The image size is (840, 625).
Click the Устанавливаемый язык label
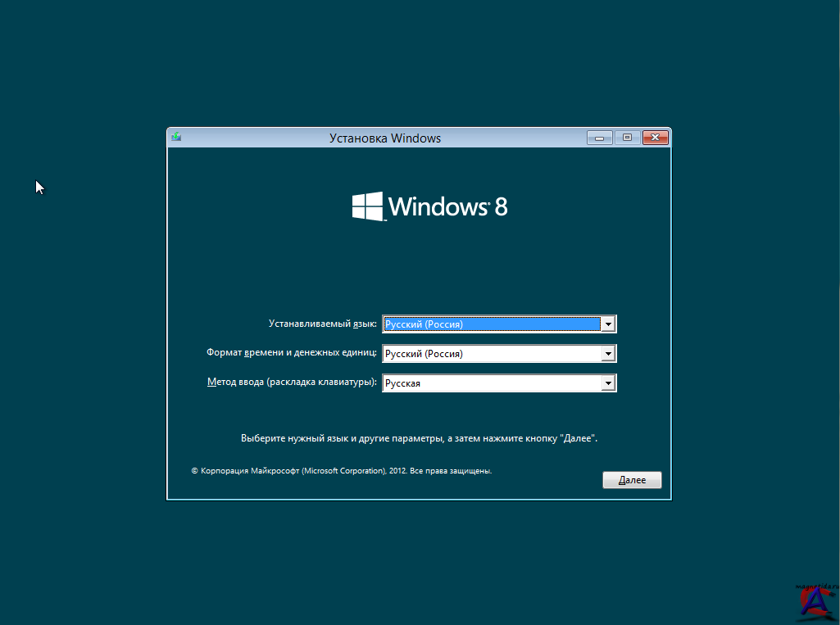[x=323, y=324]
